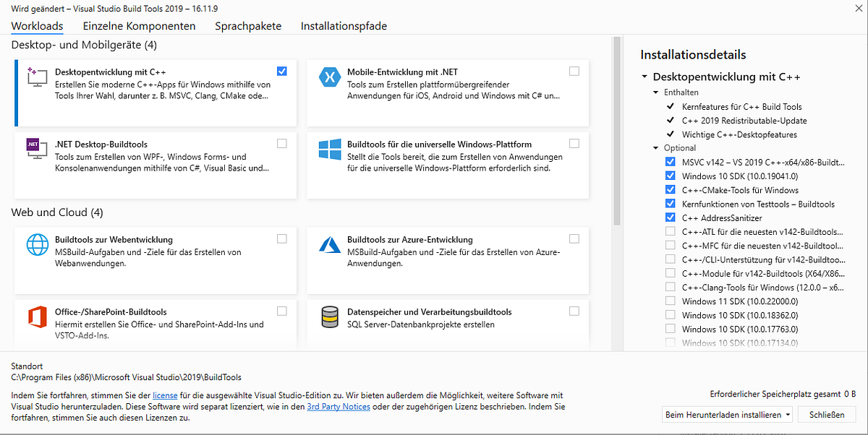
Task: Click the Datenspeicher und Verarbeitungsbuildtools database icon
Action: 330,317
